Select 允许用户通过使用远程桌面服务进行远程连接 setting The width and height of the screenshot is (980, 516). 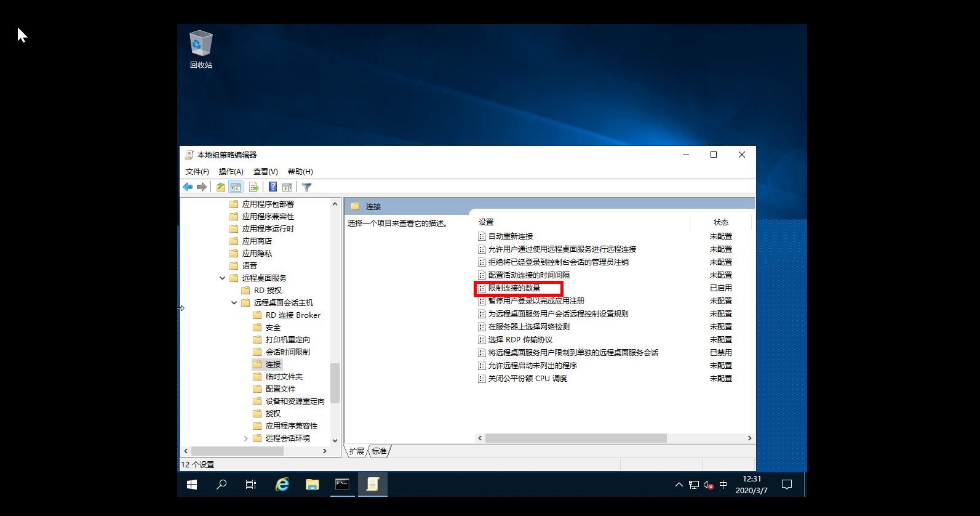point(562,249)
